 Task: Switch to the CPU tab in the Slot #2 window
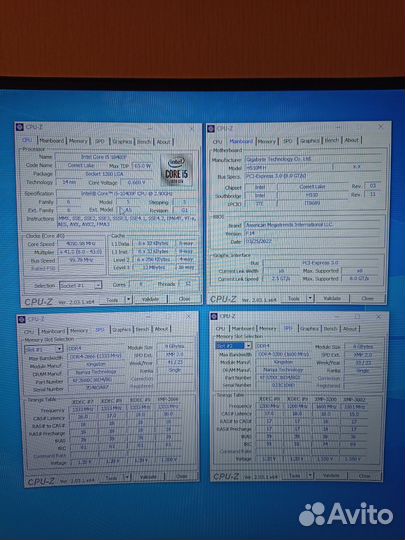coord(220,329)
